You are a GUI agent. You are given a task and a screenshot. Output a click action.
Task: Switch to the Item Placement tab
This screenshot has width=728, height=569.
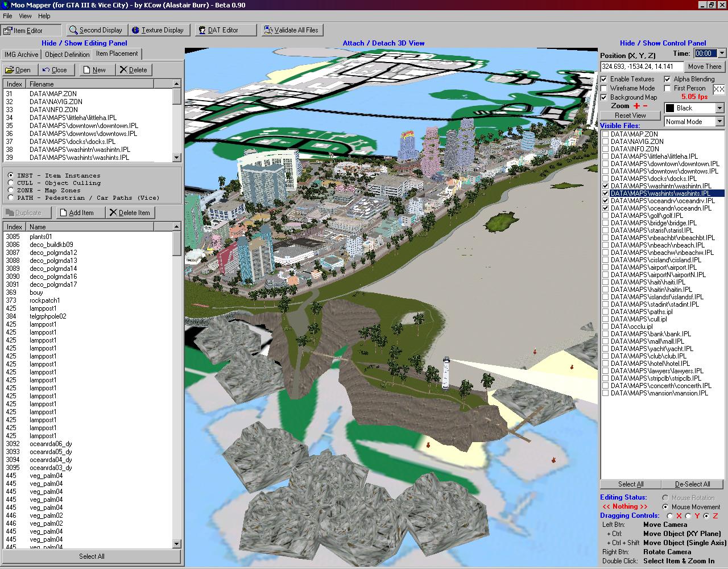pyautogui.click(x=117, y=53)
